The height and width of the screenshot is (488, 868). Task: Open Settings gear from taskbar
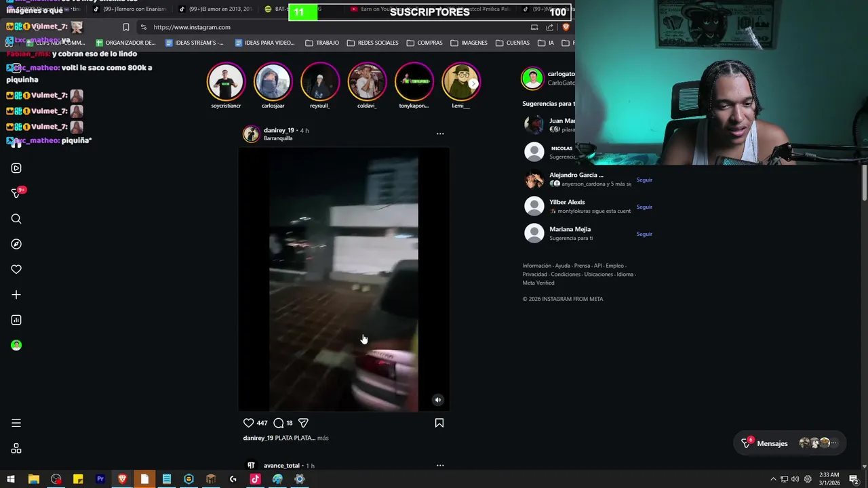[299, 479]
